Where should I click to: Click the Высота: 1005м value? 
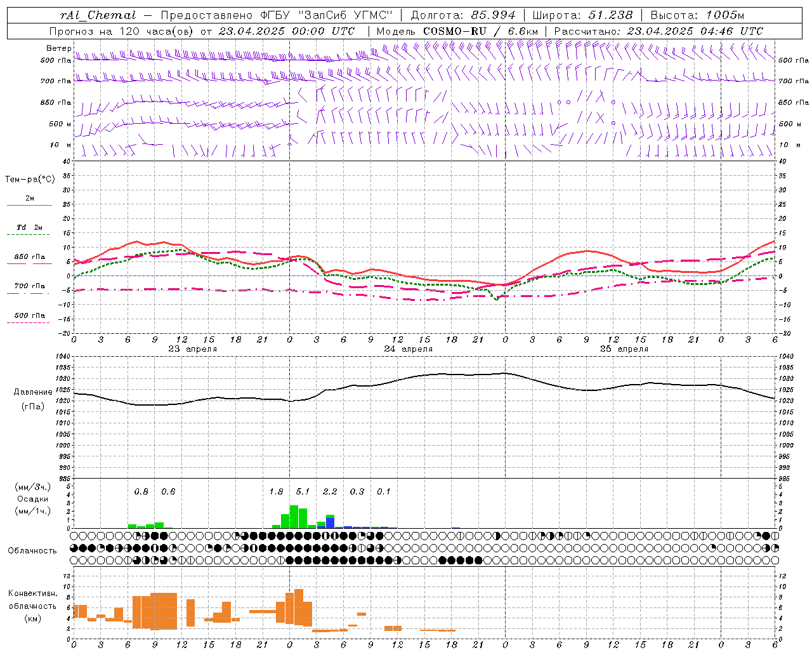pos(697,15)
